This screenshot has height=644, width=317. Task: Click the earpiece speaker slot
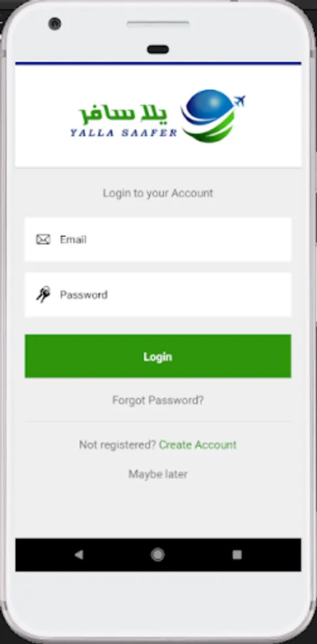(x=158, y=24)
